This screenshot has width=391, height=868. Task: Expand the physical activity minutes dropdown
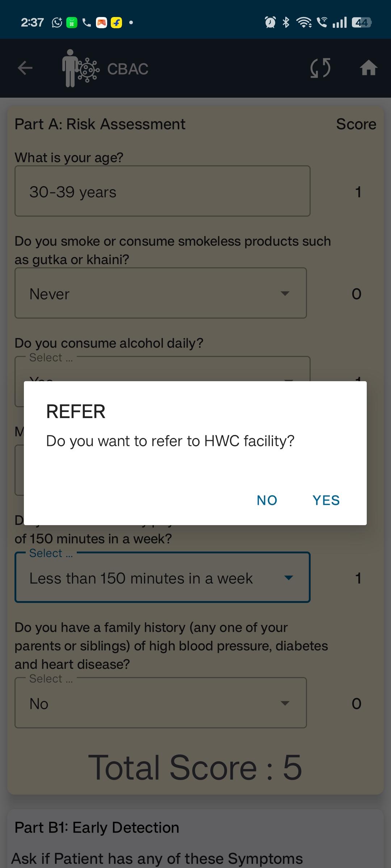point(163,577)
